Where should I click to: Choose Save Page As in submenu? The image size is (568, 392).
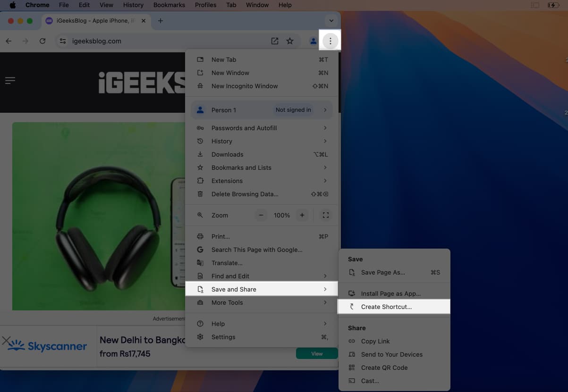[x=394, y=272]
